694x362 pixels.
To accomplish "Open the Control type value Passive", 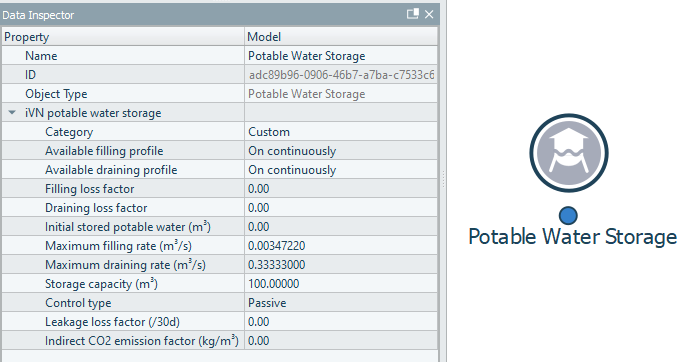I will click(x=341, y=303).
